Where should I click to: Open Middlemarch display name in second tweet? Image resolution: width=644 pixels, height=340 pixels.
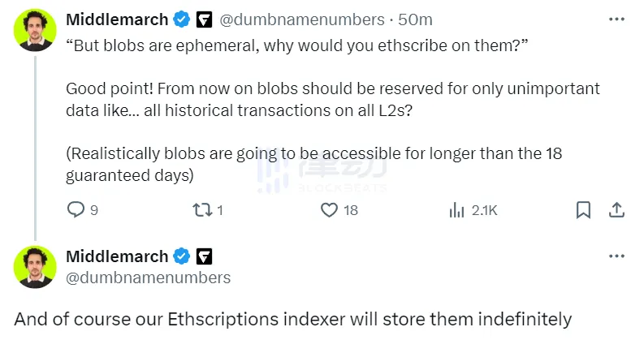click(x=116, y=256)
